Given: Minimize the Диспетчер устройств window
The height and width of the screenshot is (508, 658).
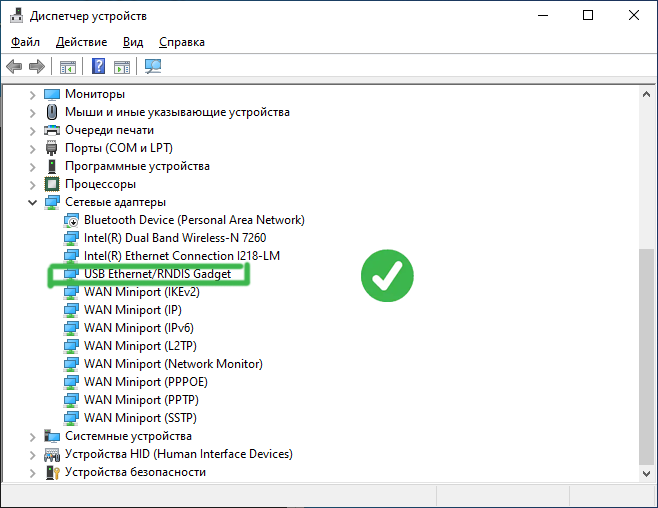Looking at the screenshot, I should (x=543, y=16).
